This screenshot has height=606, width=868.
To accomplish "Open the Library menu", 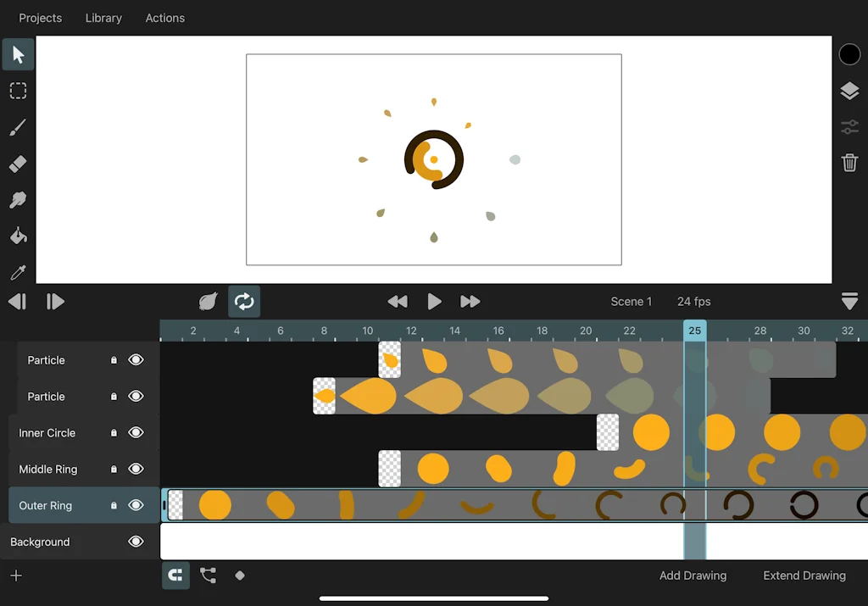I will click(x=103, y=18).
